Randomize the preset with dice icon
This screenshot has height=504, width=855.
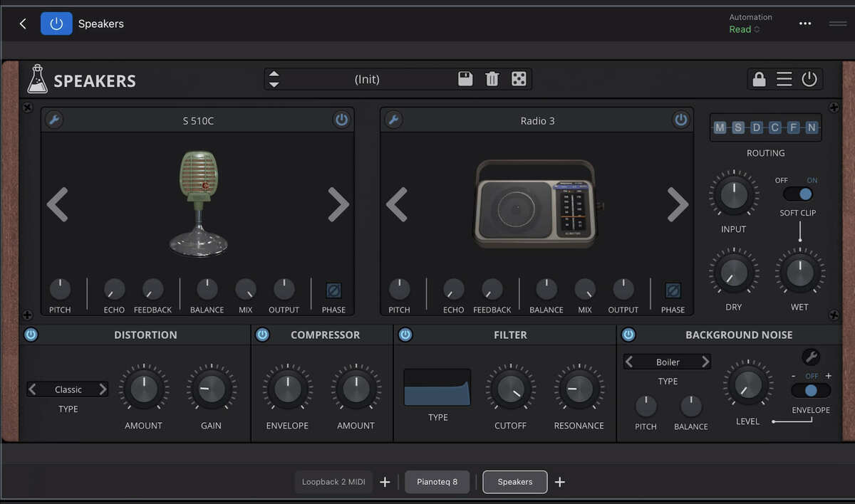[x=519, y=78]
